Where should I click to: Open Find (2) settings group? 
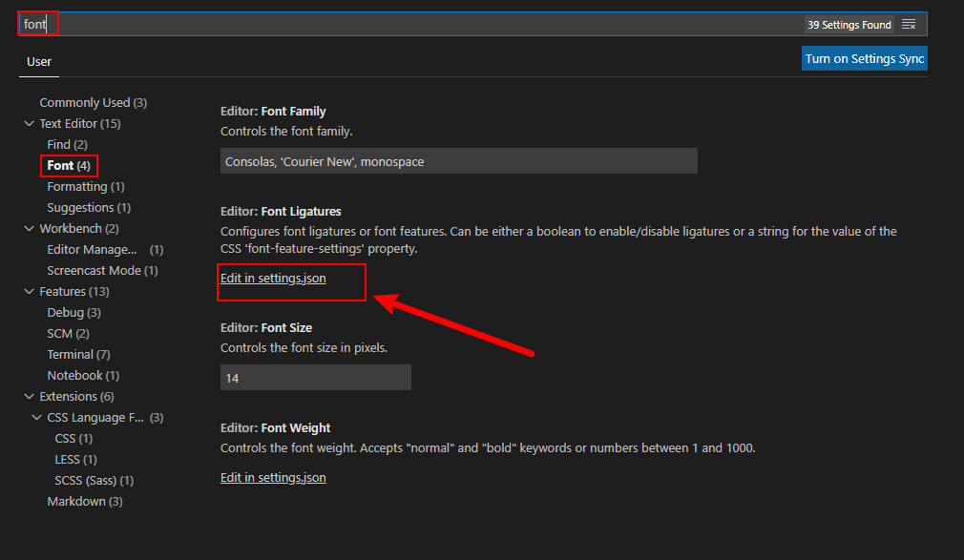click(x=67, y=144)
